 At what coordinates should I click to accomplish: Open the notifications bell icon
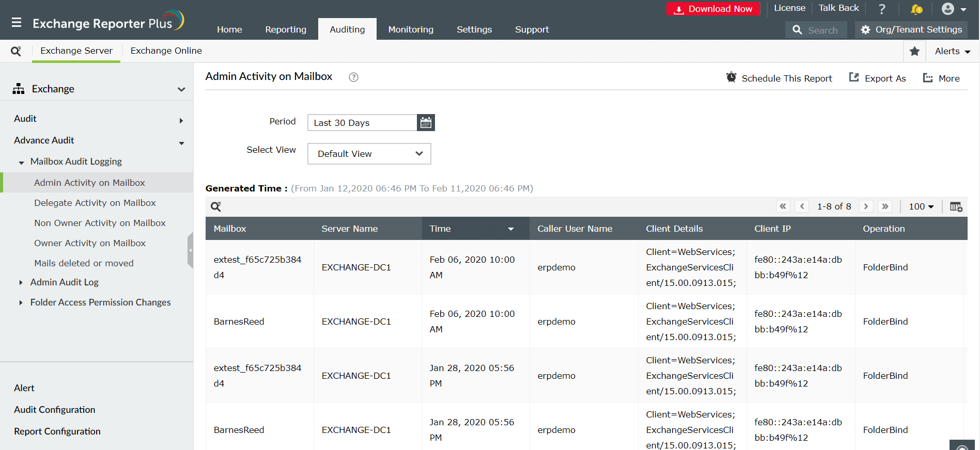click(916, 9)
